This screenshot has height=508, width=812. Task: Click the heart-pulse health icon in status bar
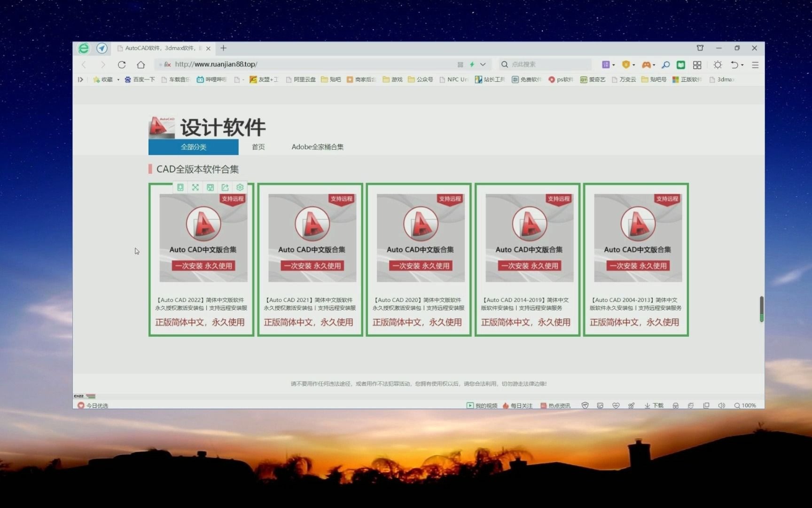[x=616, y=405]
